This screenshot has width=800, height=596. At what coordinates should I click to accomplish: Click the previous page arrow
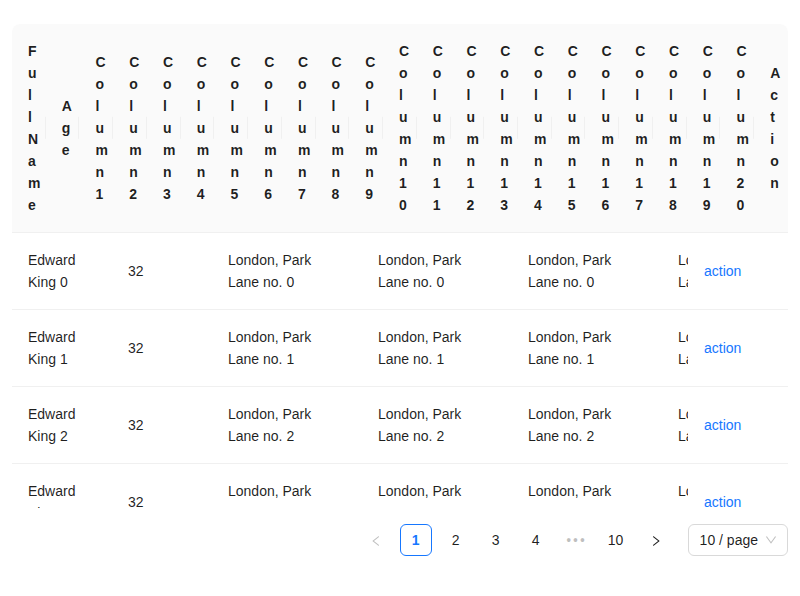point(376,540)
